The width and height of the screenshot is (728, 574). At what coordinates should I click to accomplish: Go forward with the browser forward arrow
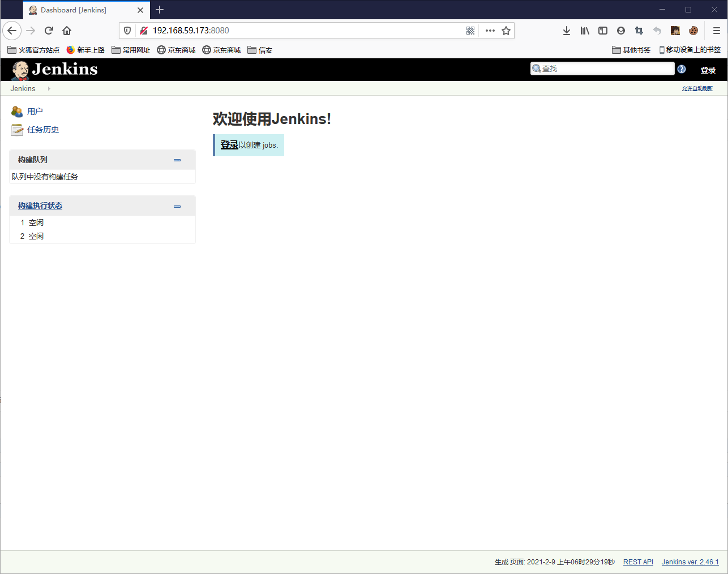coord(31,31)
